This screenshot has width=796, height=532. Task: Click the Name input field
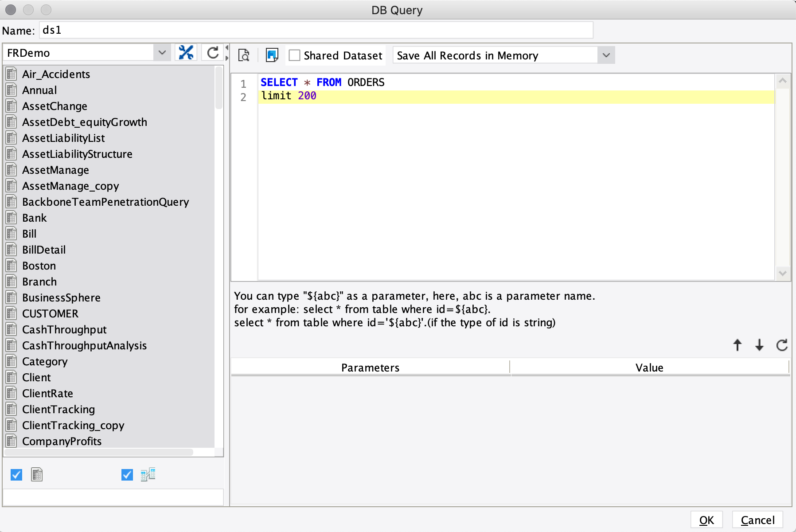pos(316,30)
